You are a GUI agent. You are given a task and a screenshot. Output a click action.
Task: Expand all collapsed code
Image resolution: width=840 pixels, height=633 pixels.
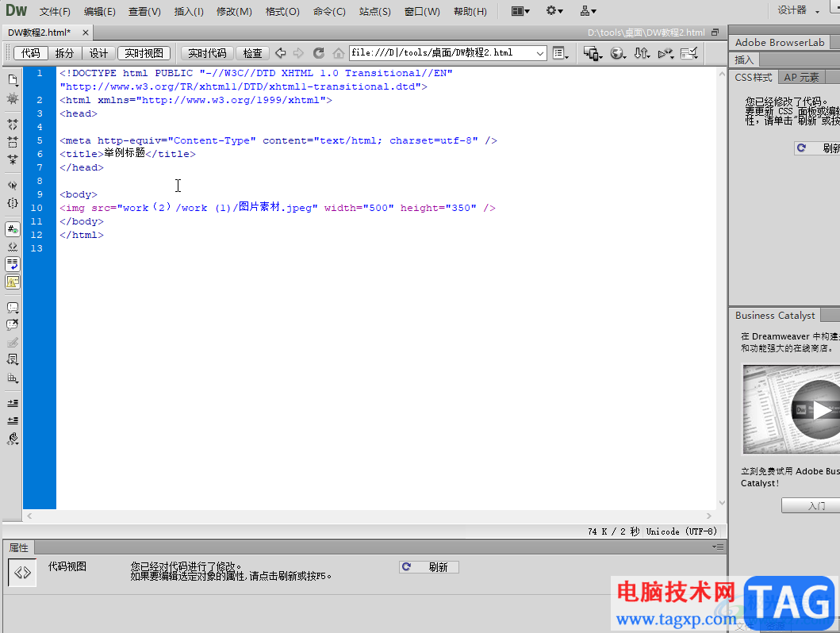tap(13, 159)
